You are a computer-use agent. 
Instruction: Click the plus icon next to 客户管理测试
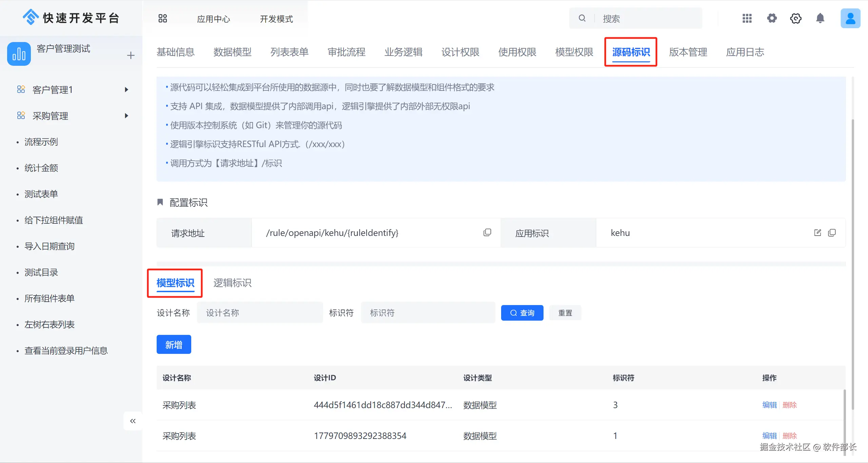click(131, 55)
